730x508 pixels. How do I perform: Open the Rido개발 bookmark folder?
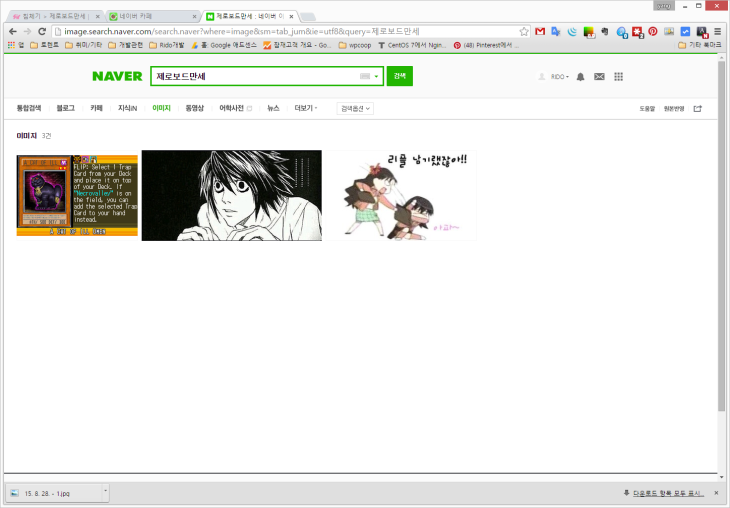[x=167, y=45]
